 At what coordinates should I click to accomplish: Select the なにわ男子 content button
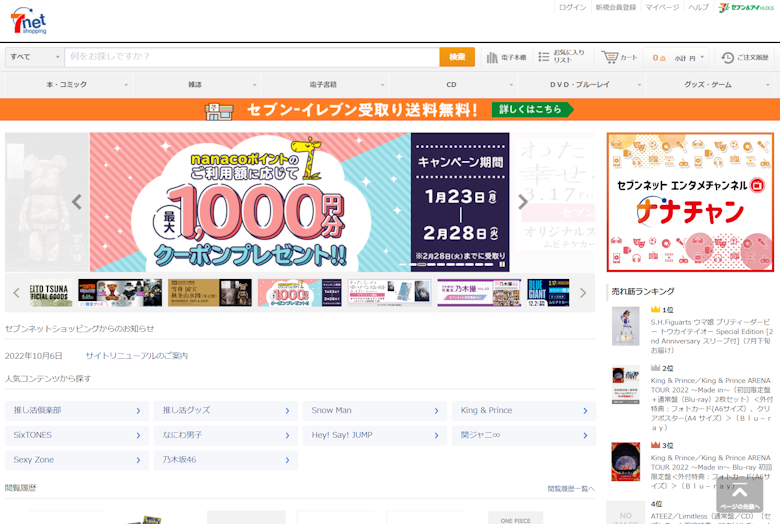click(226, 435)
